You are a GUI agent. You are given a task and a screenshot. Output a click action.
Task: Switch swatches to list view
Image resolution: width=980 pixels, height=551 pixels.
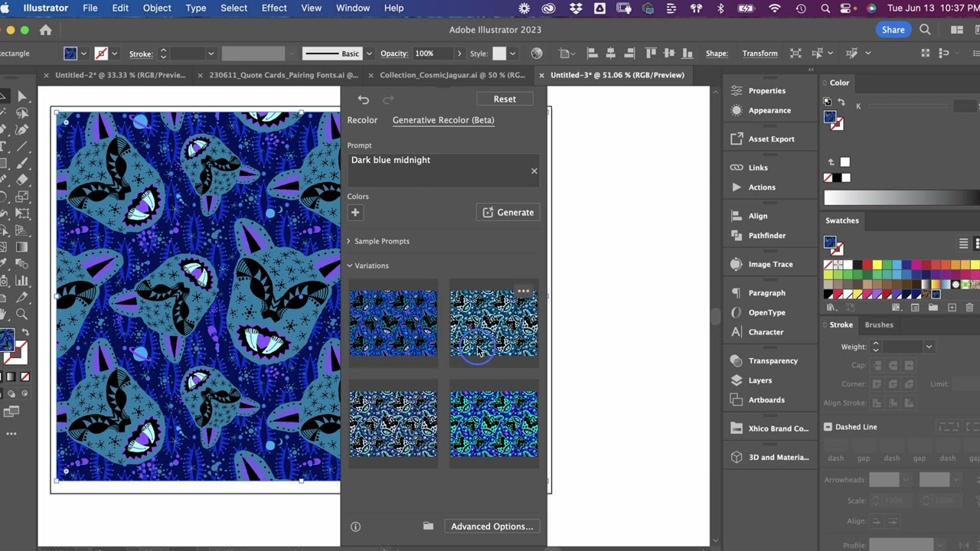click(x=963, y=243)
